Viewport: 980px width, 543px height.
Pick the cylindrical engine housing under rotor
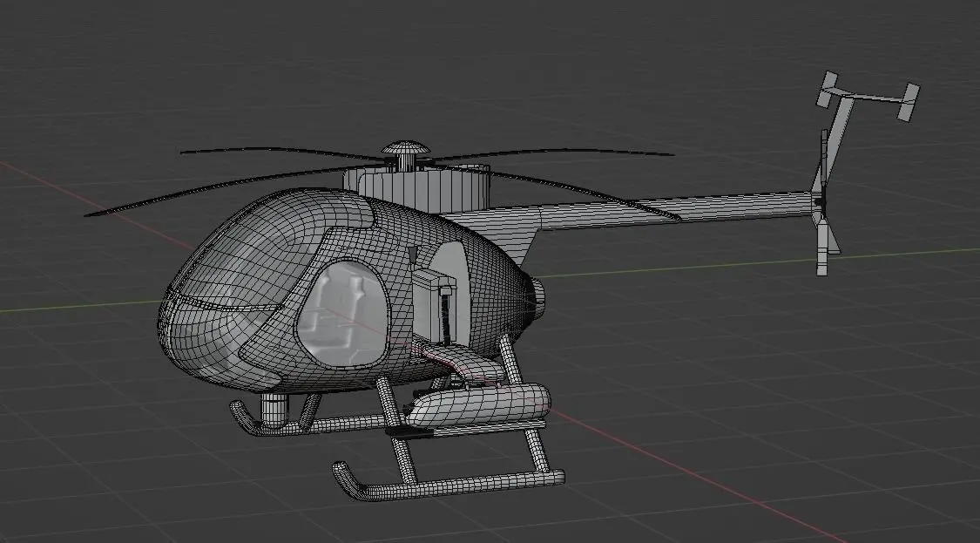417,189
